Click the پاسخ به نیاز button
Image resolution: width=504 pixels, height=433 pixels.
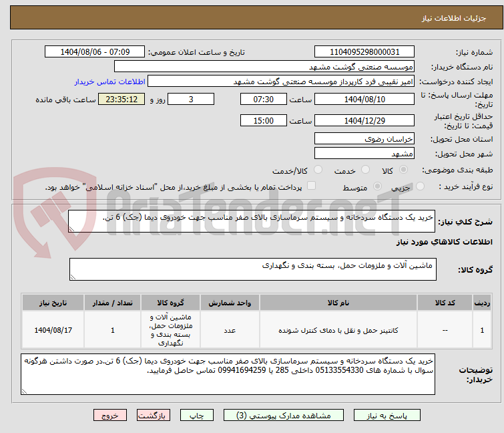(x=387, y=415)
